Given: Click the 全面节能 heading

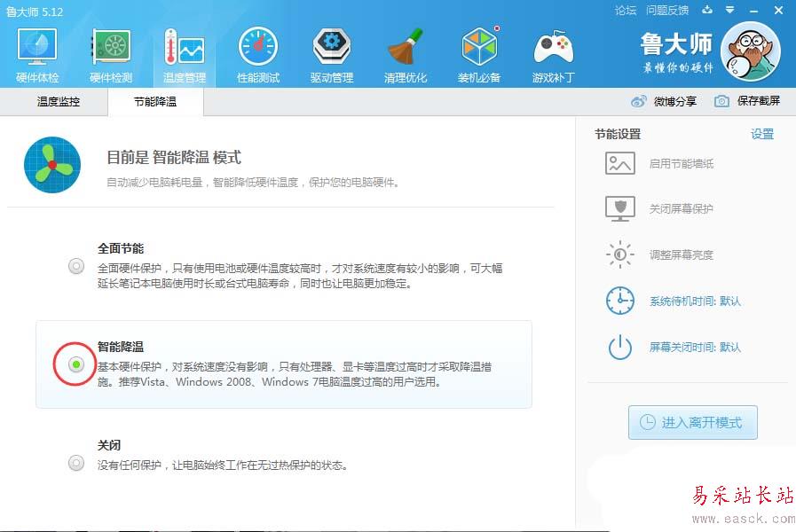Looking at the screenshot, I should coord(121,248).
